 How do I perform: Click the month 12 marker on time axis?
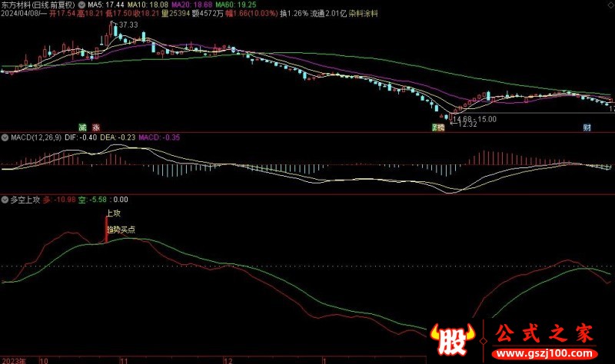[x=228, y=360]
